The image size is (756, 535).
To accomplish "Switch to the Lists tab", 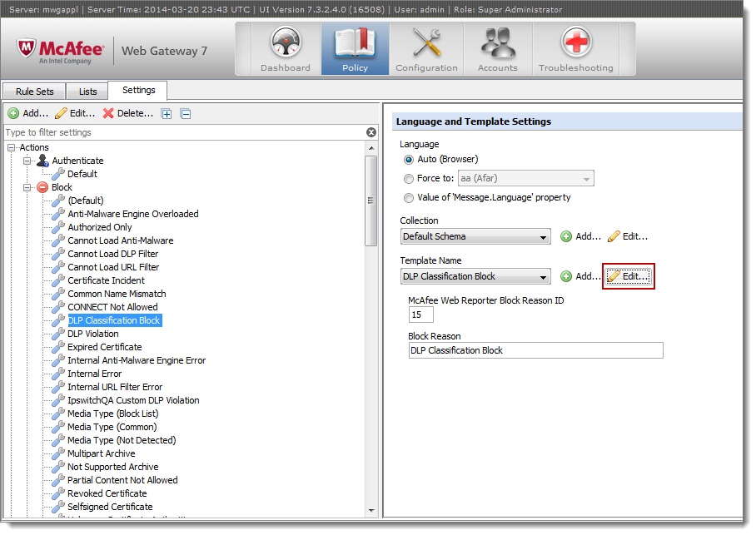I will (x=87, y=92).
